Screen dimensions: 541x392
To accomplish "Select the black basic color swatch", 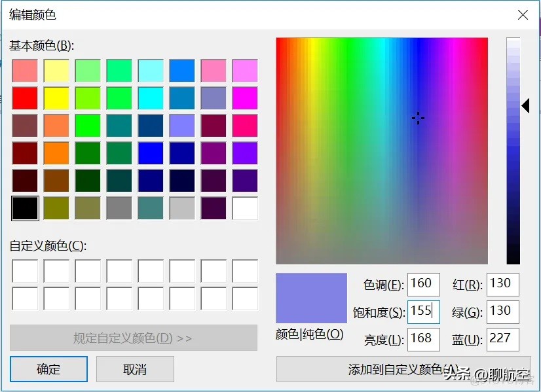I will pos(24,209).
